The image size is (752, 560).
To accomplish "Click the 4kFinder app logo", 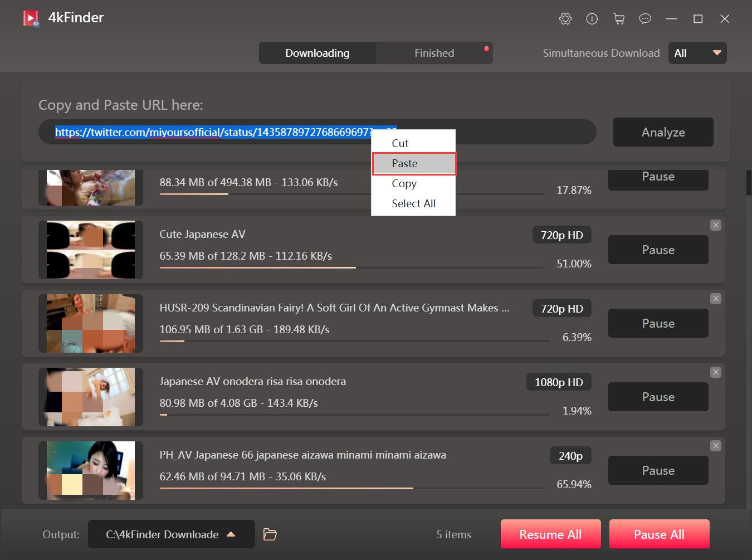I will [x=31, y=18].
